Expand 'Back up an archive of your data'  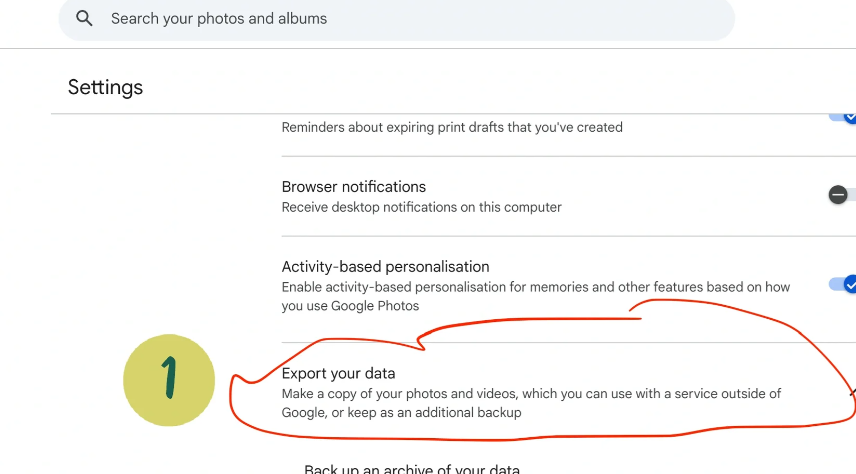click(412, 469)
